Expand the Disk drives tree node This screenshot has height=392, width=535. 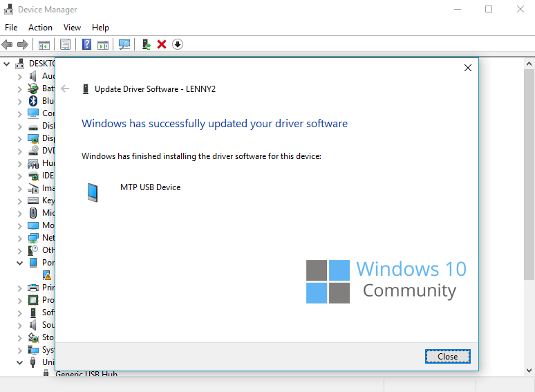(20, 127)
